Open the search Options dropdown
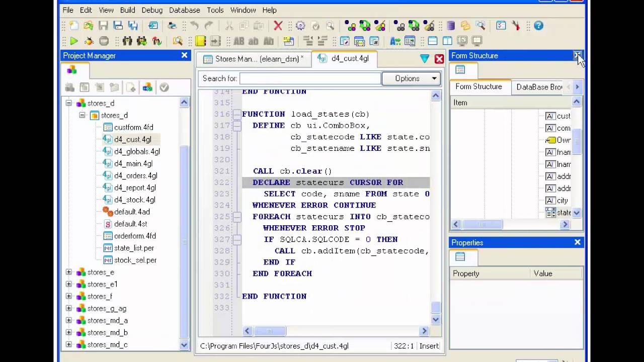The height and width of the screenshot is (362, 644). click(x=411, y=78)
